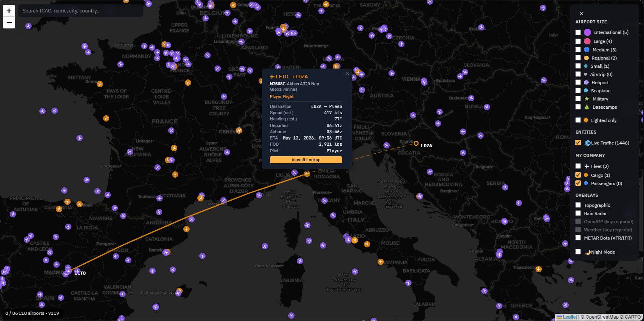644x321 pixels.
Task: Enable Rain Radar overlay
Action: point(578,213)
